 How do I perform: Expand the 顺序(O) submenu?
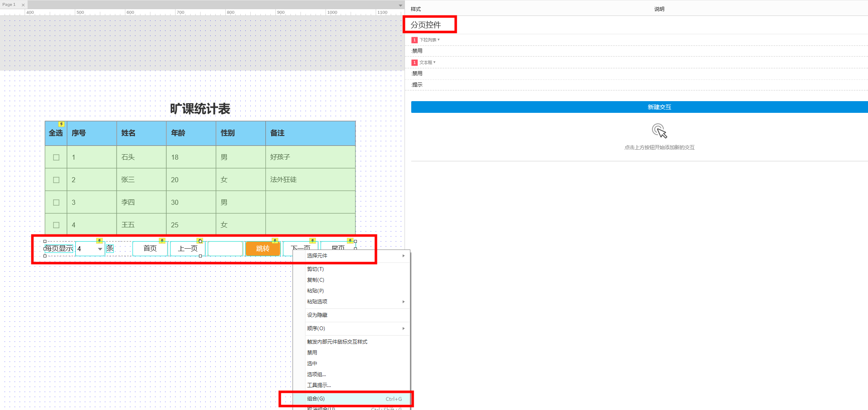coord(351,329)
